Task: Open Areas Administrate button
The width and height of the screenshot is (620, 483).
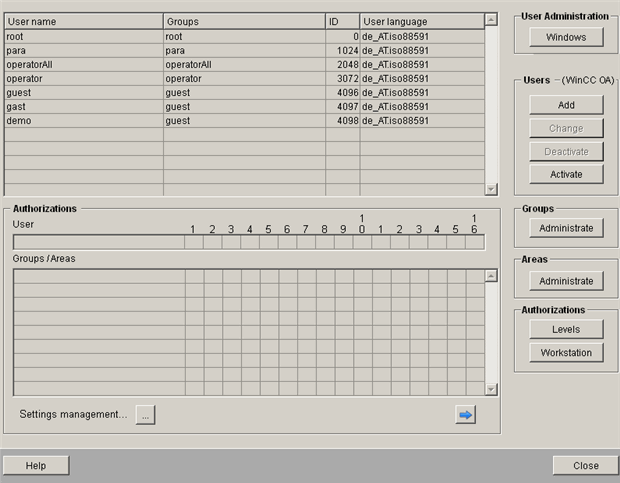Action: pos(566,281)
